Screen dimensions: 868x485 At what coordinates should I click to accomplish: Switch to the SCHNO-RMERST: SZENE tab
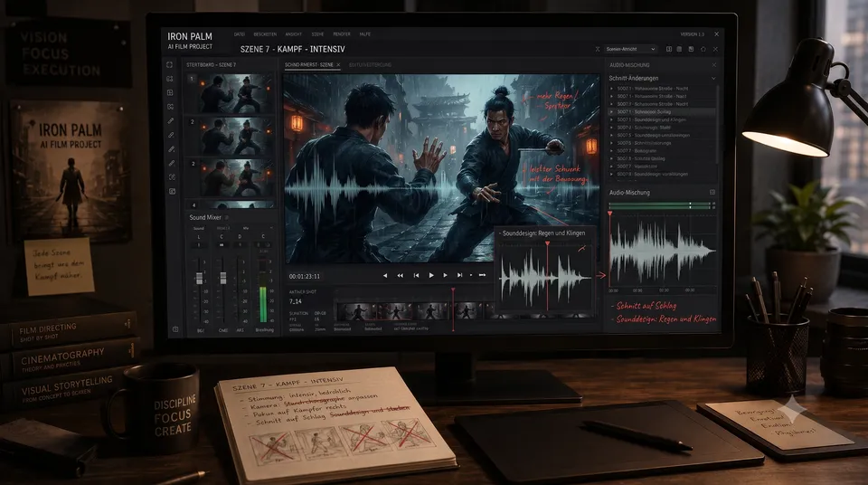click(x=309, y=65)
